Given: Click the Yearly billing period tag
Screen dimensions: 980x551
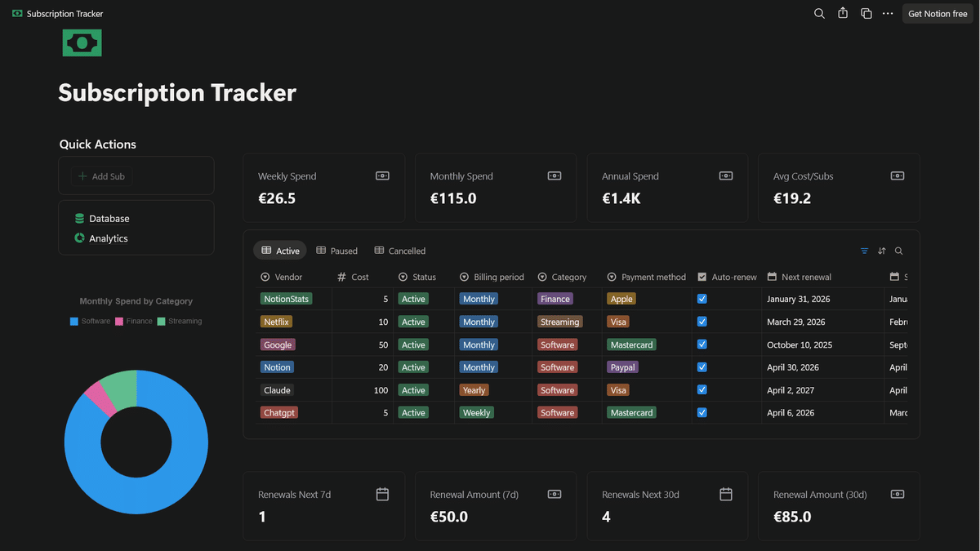Looking at the screenshot, I should coord(474,390).
